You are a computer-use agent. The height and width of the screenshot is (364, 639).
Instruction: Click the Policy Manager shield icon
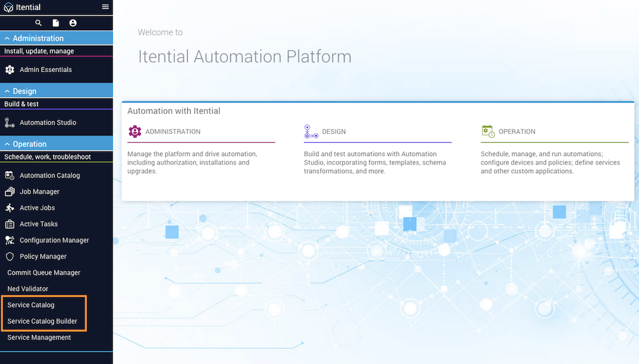coord(10,257)
